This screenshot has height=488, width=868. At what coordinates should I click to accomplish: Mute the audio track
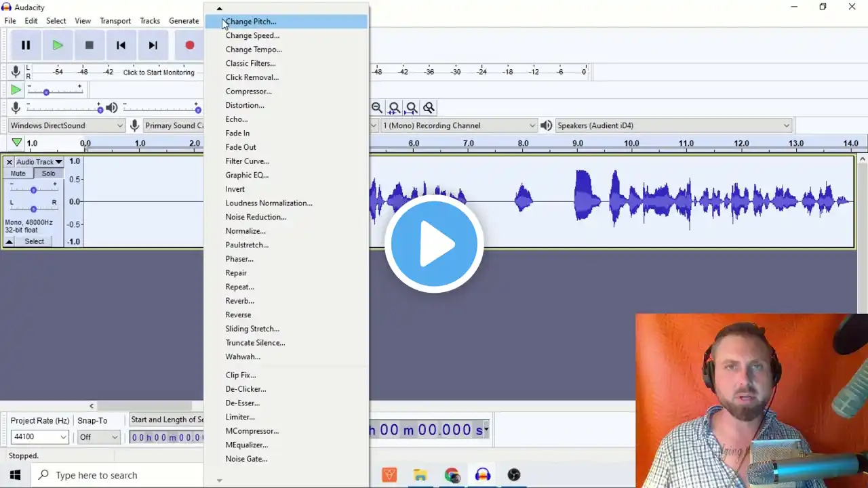pos(18,174)
